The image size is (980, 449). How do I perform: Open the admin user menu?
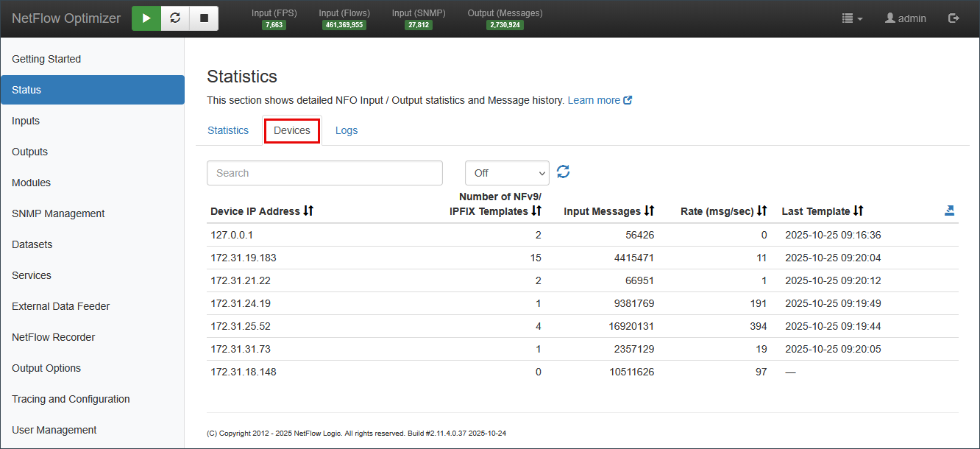906,18
